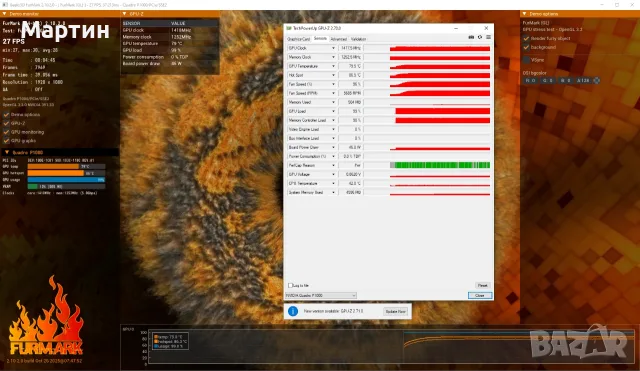Viewport: 640px width, 371px height.
Task: Toggle the Demo options checkbox in Demo monitor
Action: (6, 115)
